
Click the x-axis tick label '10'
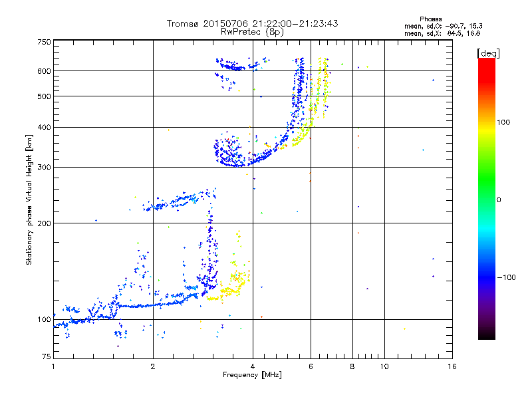coord(384,366)
